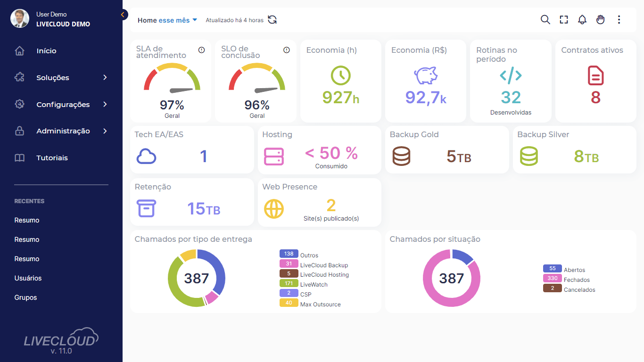The width and height of the screenshot is (644, 362).
Task: Open Usuários from recent items
Action: [28, 278]
